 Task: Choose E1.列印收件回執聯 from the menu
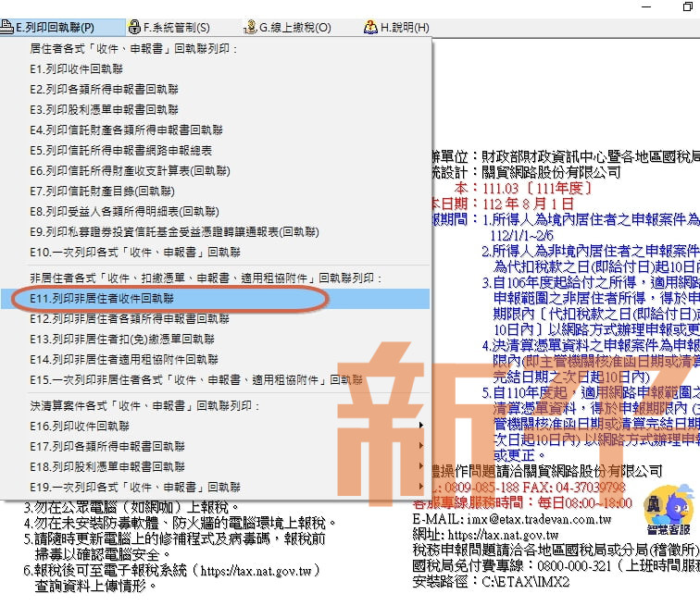[x=76, y=69]
